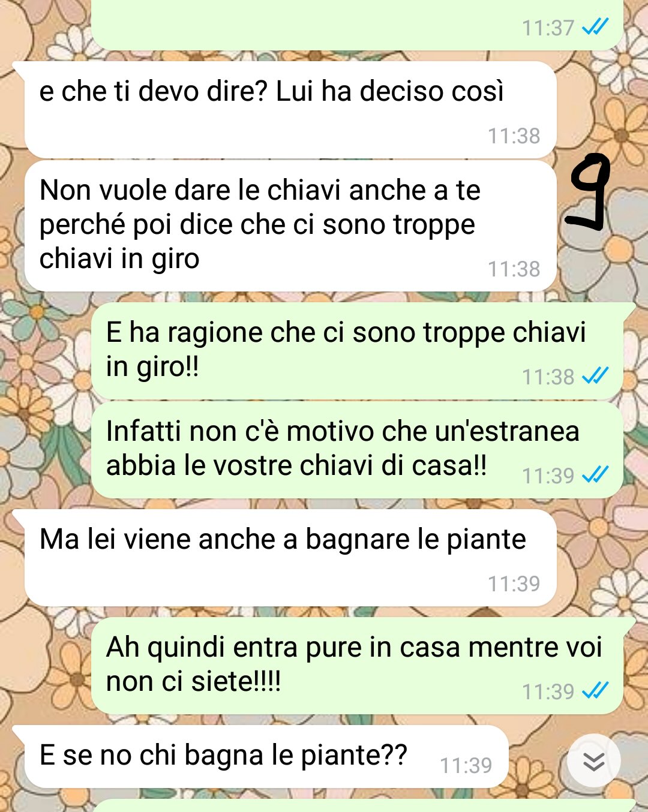Click the double-check read receipt at 11:37

(x=595, y=27)
